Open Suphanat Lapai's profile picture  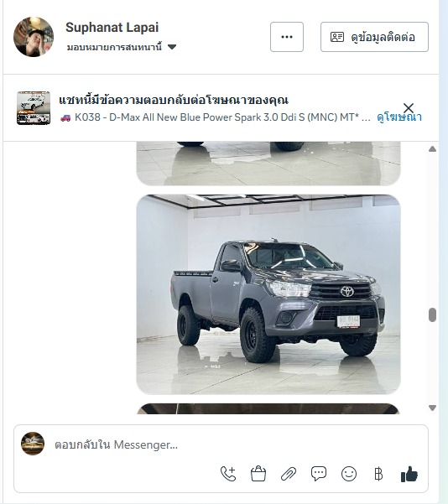[34, 37]
